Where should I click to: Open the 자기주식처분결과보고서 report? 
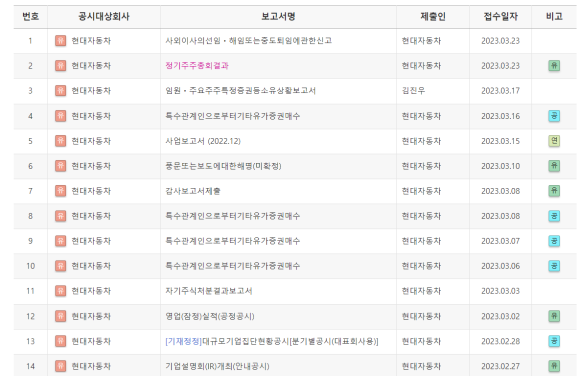pos(209,291)
